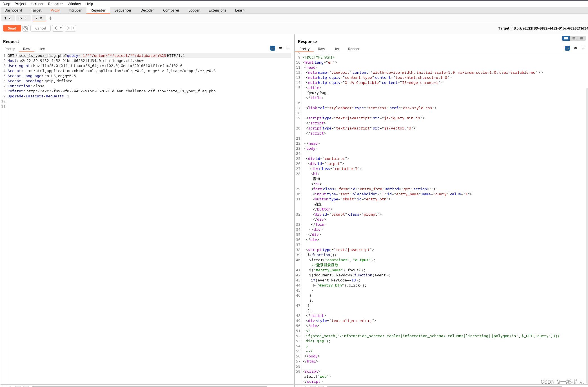This screenshot has width=588, height=387.
Task: Close Repeater tab 6
Action: click(x=26, y=18)
